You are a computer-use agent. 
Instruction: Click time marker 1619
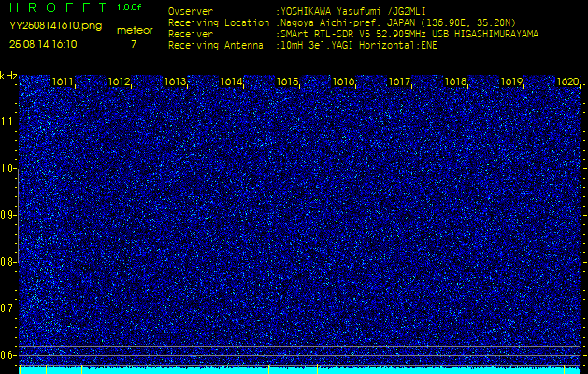pos(511,81)
